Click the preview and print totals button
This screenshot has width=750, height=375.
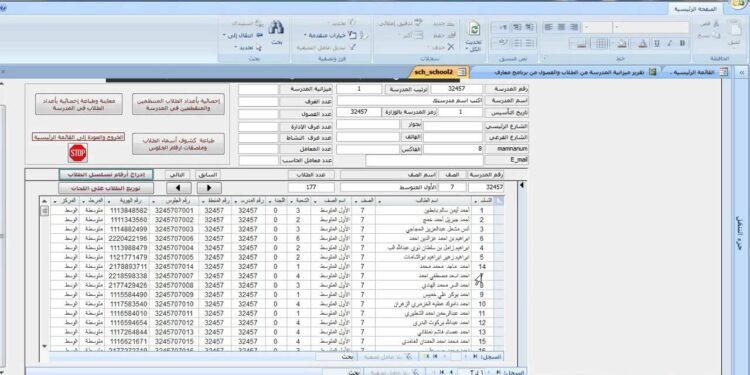79,104
